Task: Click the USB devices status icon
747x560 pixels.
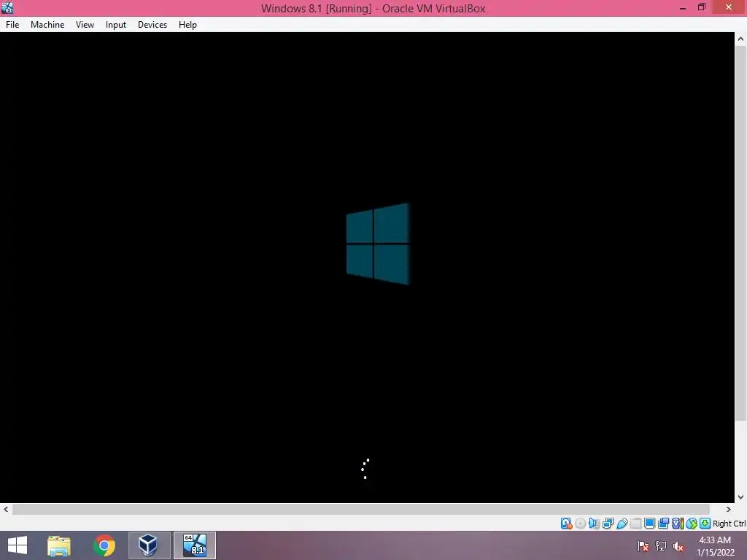Action: [x=622, y=524]
